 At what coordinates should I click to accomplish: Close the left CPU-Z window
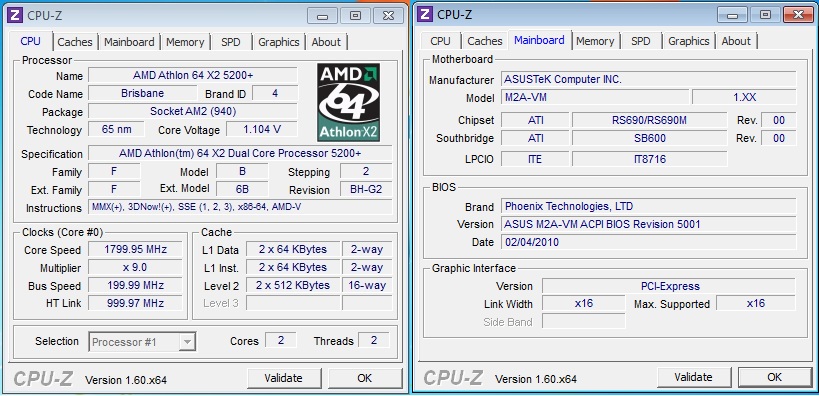388,16
